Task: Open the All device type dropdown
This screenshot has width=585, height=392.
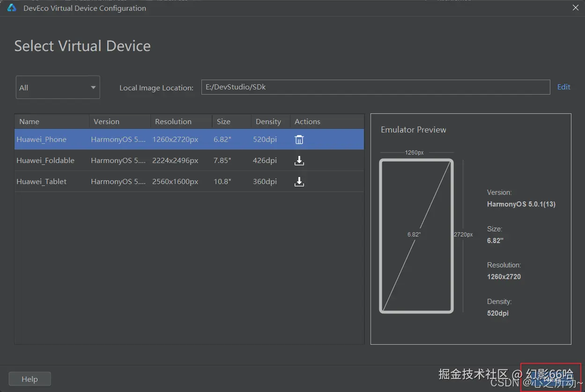Action: pyautogui.click(x=58, y=88)
